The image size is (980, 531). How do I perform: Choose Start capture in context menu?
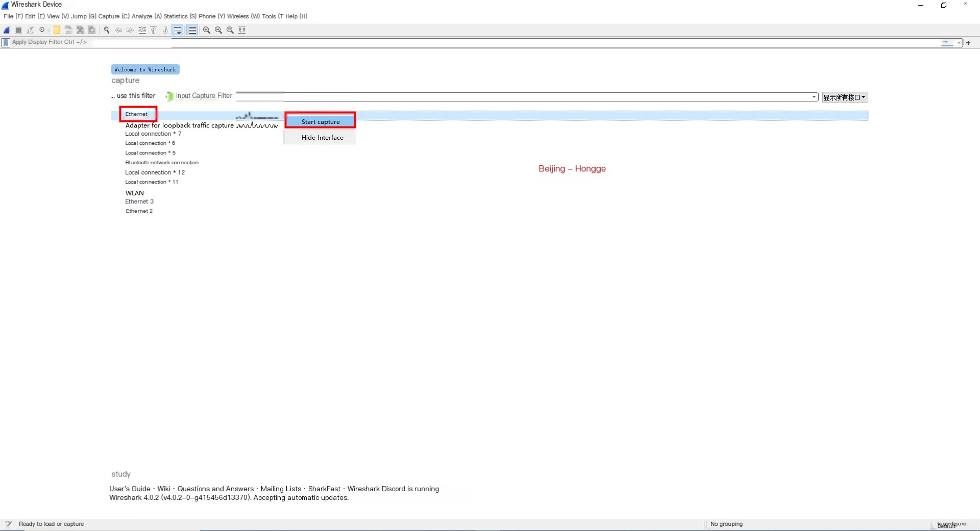[320, 121]
